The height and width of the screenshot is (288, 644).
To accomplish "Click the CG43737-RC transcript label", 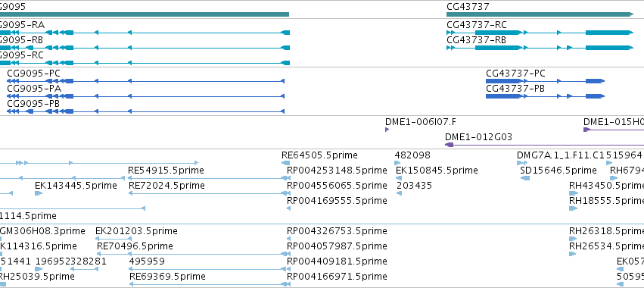I will click(x=477, y=25).
